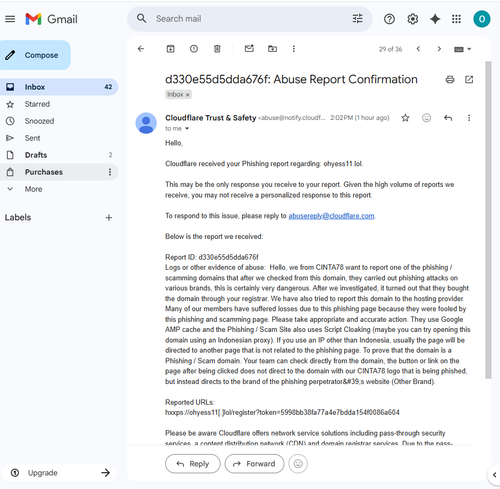Open Gemini sparkle icon

[x=435, y=19]
